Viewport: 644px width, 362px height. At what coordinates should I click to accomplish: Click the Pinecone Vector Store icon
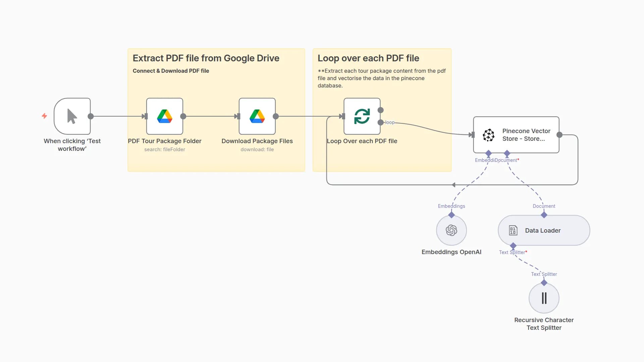pos(488,135)
